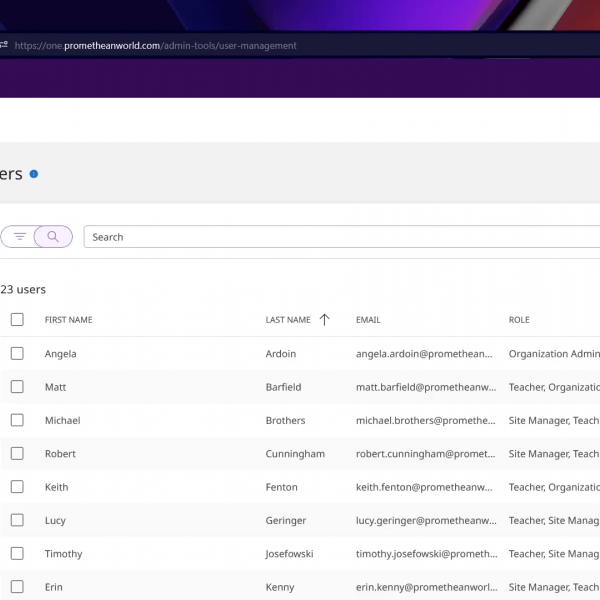Focus the Search users text field
Image resolution: width=600 pixels, height=600 pixels.
pos(340,237)
